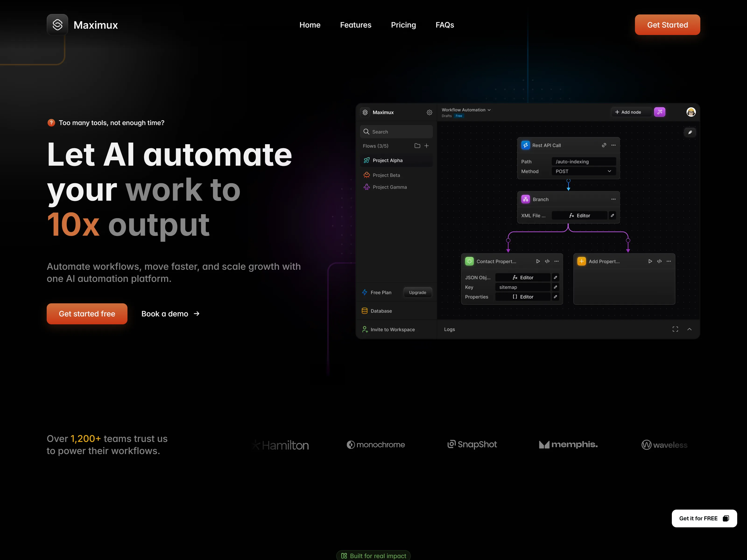The width and height of the screenshot is (747, 560).
Task: Open FAQs in navigation
Action: [x=445, y=25]
